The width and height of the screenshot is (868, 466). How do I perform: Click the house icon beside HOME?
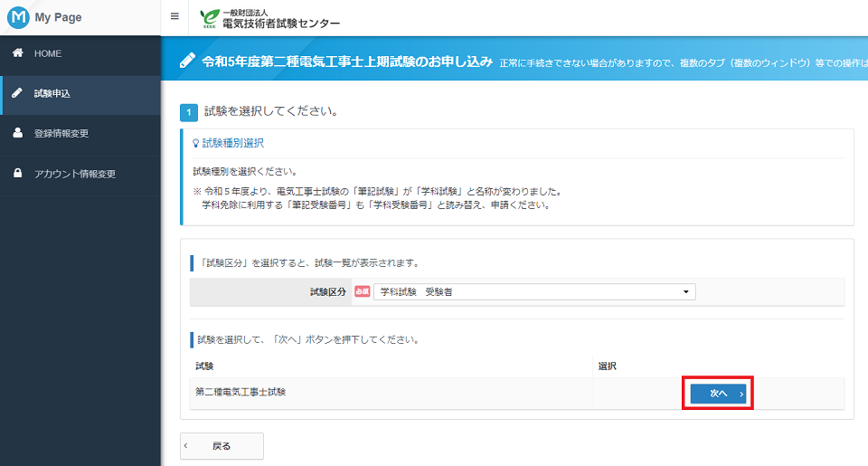[17, 54]
